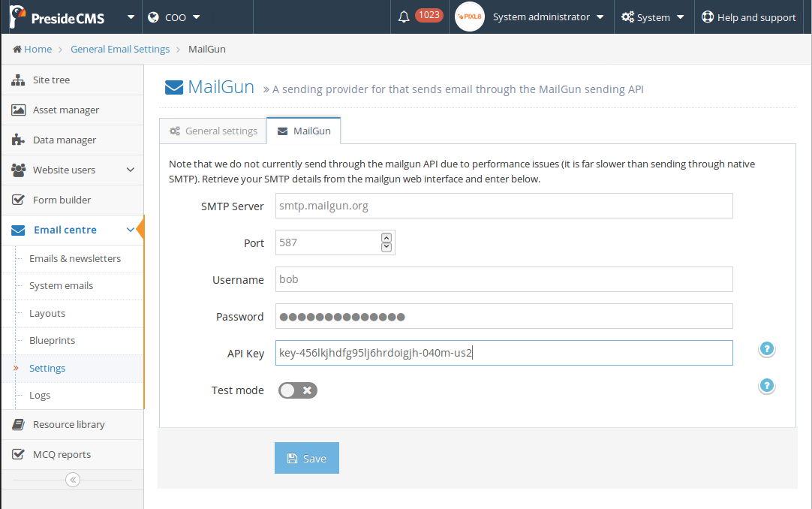
Task: Go to General Email Settings breadcrumb
Action: pyautogui.click(x=120, y=50)
